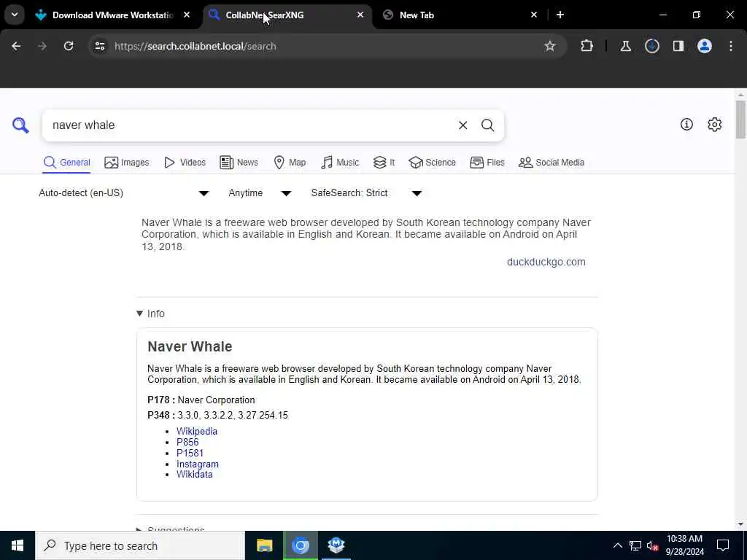
Task: Go back to previous page
Action: coord(16,46)
